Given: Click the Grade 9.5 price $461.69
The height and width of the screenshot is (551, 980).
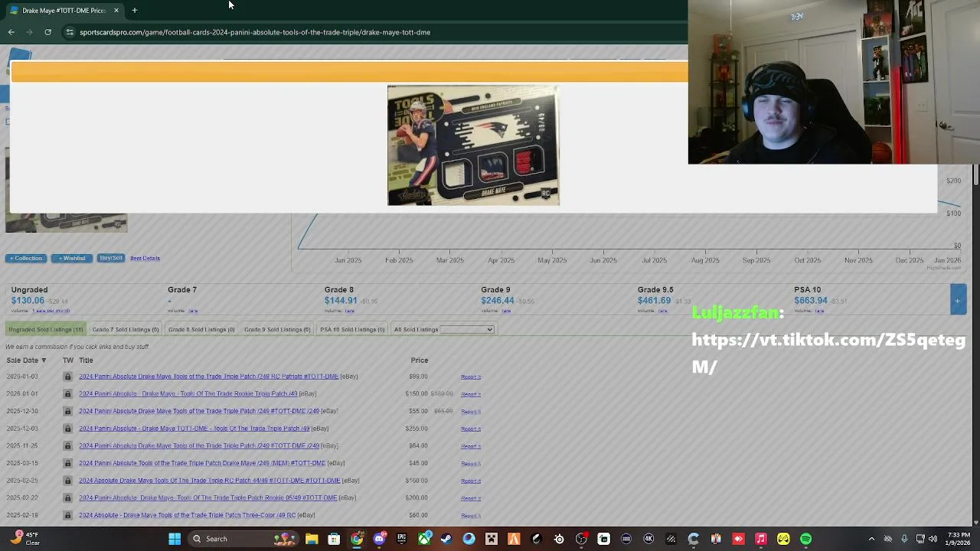Looking at the screenshot, I should coord(655,301).
